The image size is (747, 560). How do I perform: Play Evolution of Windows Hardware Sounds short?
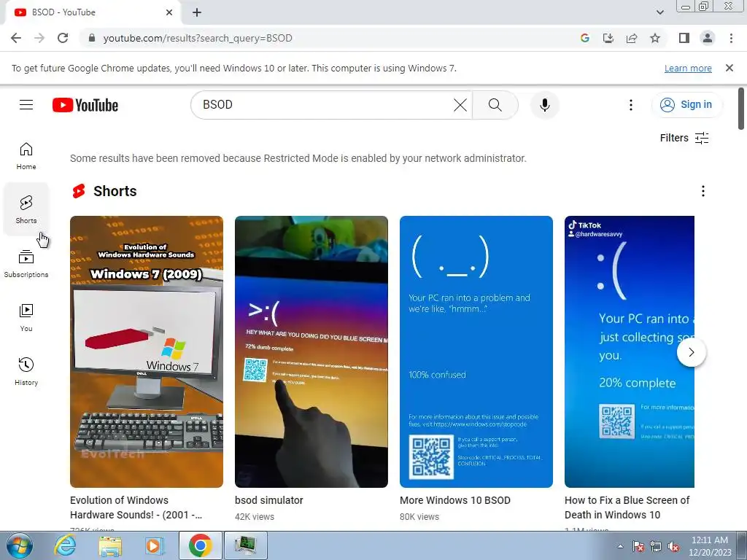click(146, 352)
